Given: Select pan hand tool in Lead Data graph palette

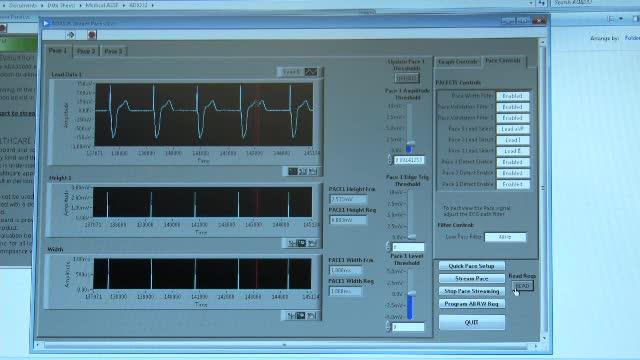Looking at the screenshot, I should point(312,171).
